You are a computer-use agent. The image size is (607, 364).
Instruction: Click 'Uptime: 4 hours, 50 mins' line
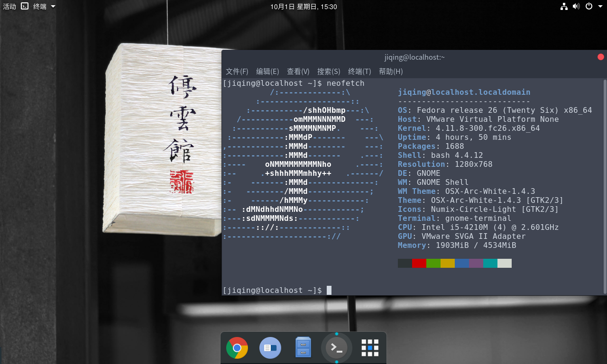click(x=455, y=137)
